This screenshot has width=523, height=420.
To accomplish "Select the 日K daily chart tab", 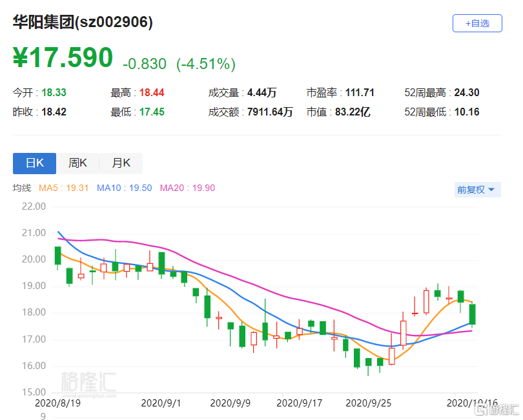I will (34, 163).
